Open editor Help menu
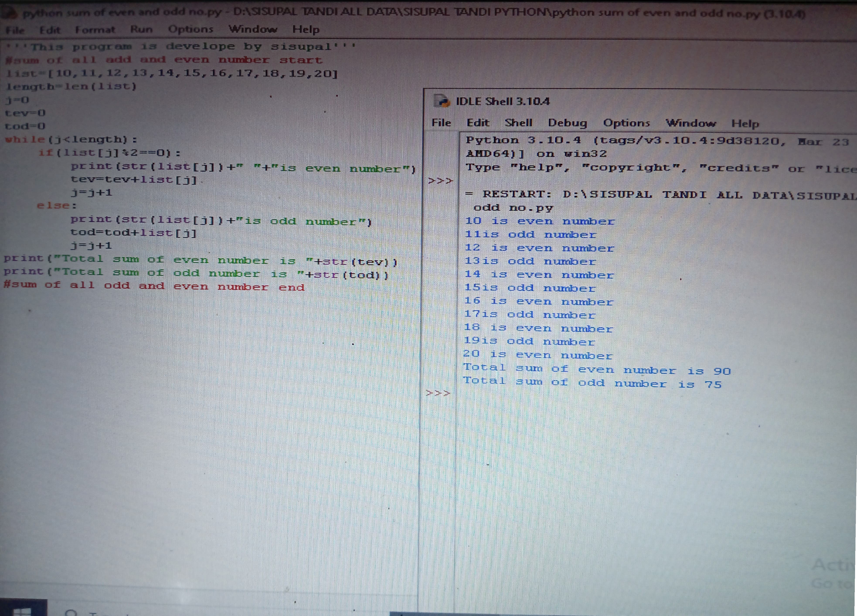The image size is (857, 616). tap(306, 29)
